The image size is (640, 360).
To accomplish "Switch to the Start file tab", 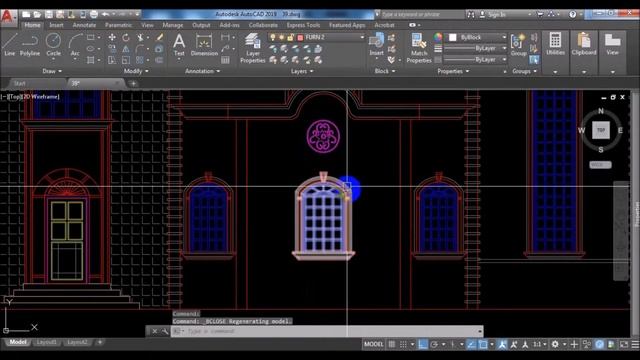I will point(20,83).
